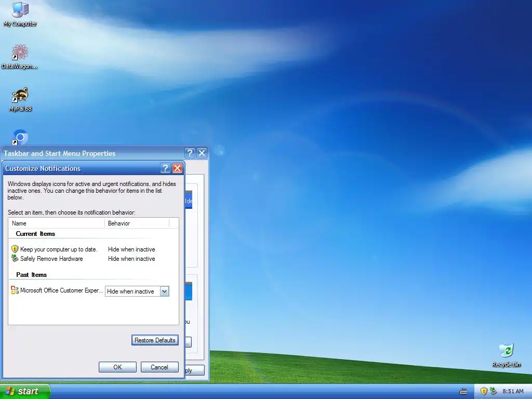Click the 8:51 AM taskbar clock
Viewport: 532px width, 399px height.
[x=513, y=392]
